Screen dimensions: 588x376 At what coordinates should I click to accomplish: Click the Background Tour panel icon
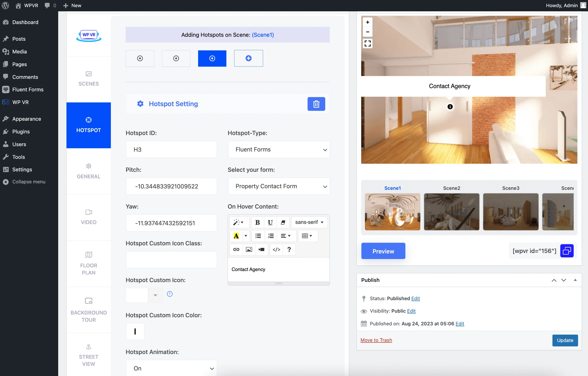89,300
